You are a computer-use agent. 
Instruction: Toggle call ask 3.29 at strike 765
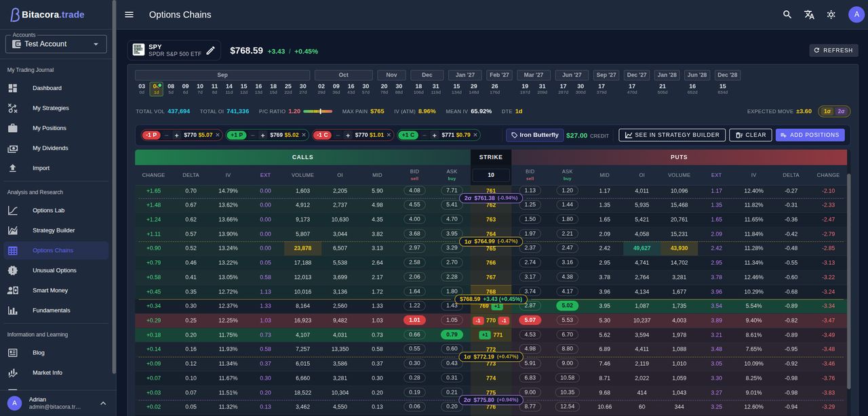tap(452, 248)
